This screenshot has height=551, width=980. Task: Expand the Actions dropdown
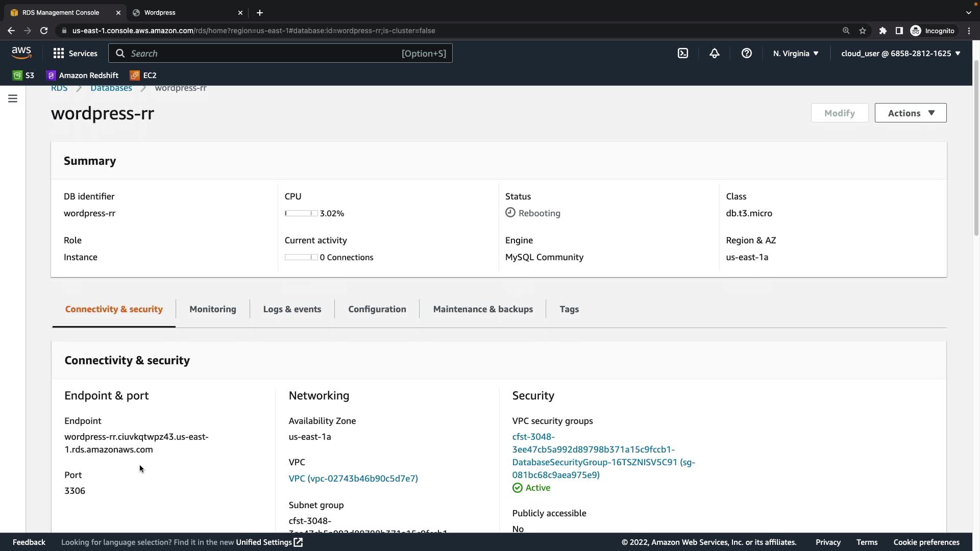coord(910,113)
